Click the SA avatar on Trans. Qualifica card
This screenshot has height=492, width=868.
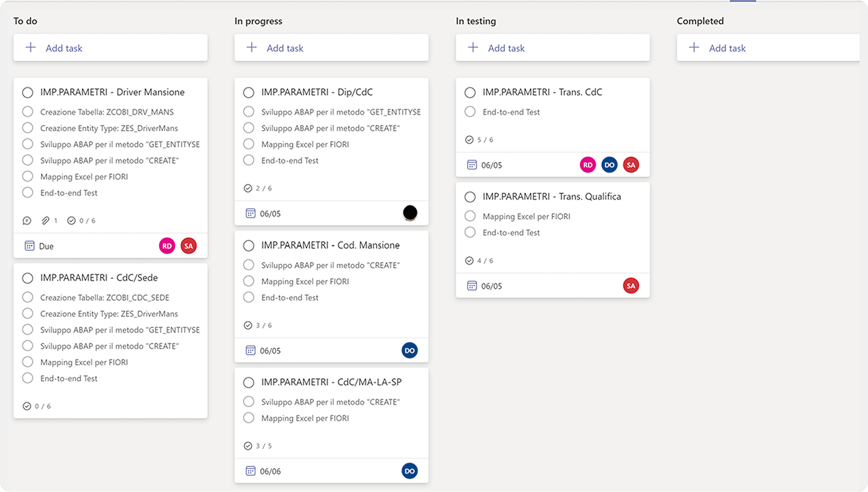point(631,286)
